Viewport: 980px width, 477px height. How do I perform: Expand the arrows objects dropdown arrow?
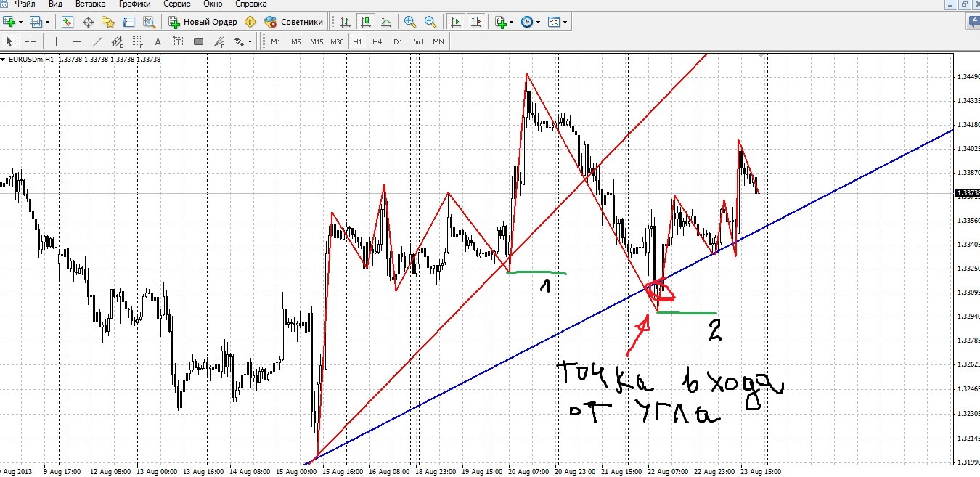tap(250, 41)
